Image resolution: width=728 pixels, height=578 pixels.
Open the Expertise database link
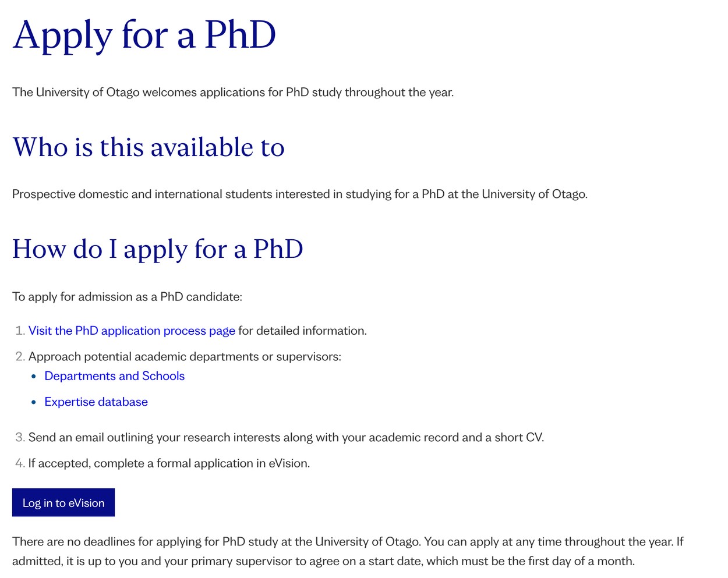click(96, 402)
